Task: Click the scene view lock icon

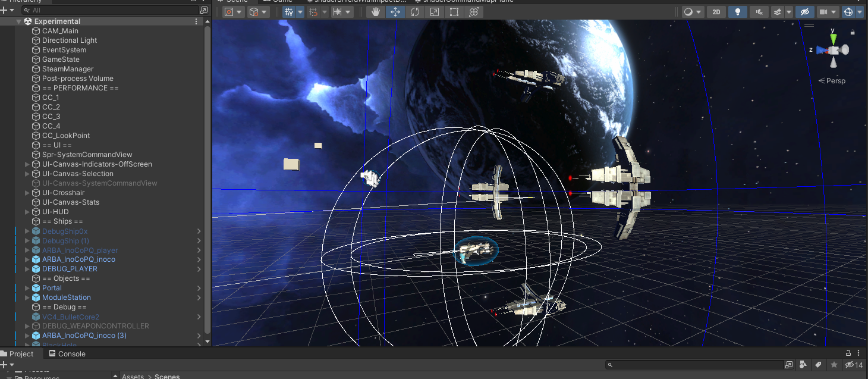Action: (x=853, y=32)
